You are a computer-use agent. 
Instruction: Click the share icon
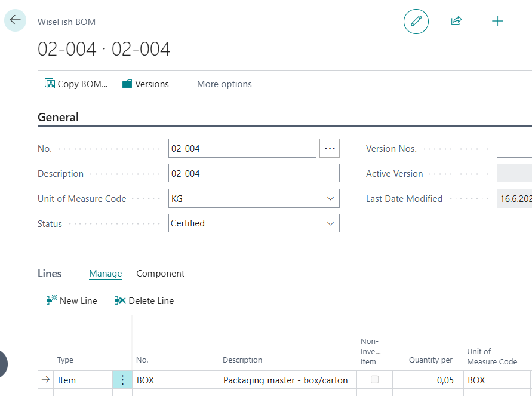[456, 22]
